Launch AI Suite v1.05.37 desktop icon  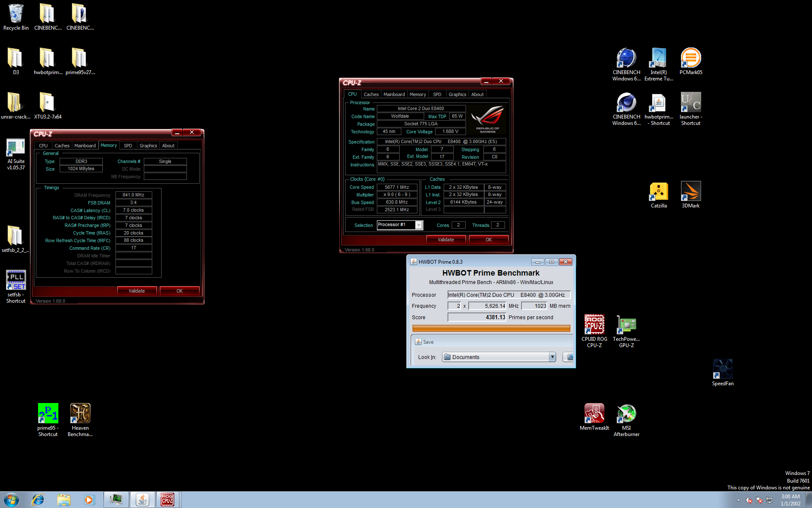tap(16, 155)
